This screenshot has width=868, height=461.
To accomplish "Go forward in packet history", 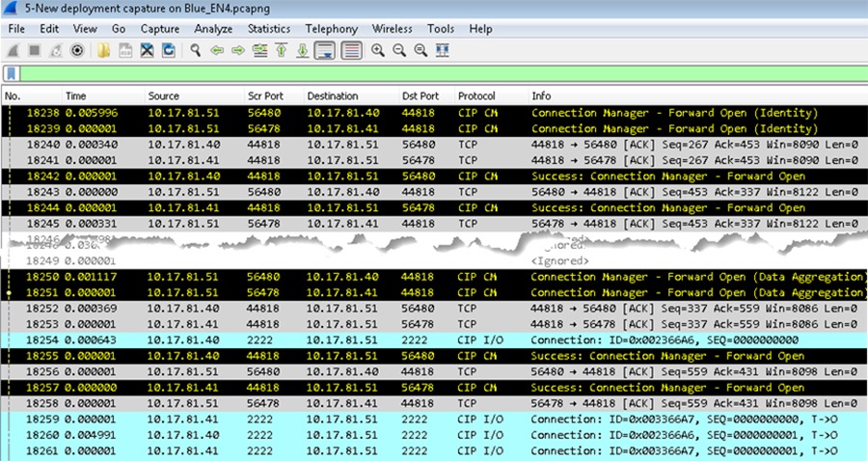I will pyautogui.click(x=238, y=51).
